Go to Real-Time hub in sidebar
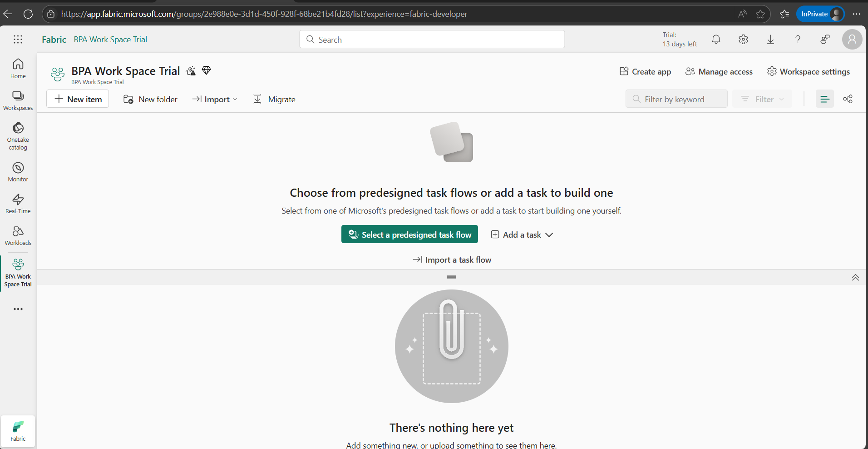The width and height of the screenshot is (868, 449). tap(18, 204)
